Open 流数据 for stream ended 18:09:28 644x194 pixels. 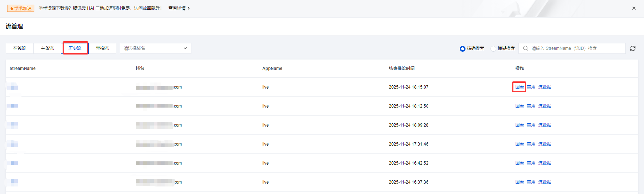(545, 125)
